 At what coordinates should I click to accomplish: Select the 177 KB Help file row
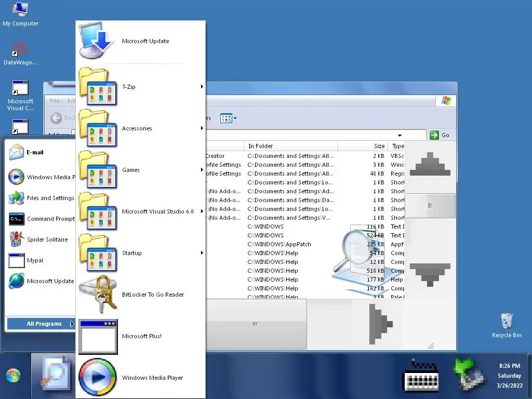305,280
